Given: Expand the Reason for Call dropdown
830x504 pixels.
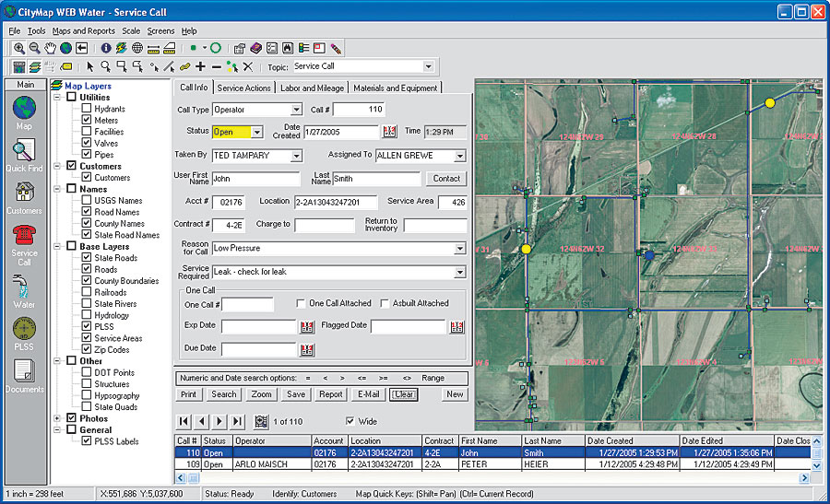Looking at the screenshot, I should (460, 249).
